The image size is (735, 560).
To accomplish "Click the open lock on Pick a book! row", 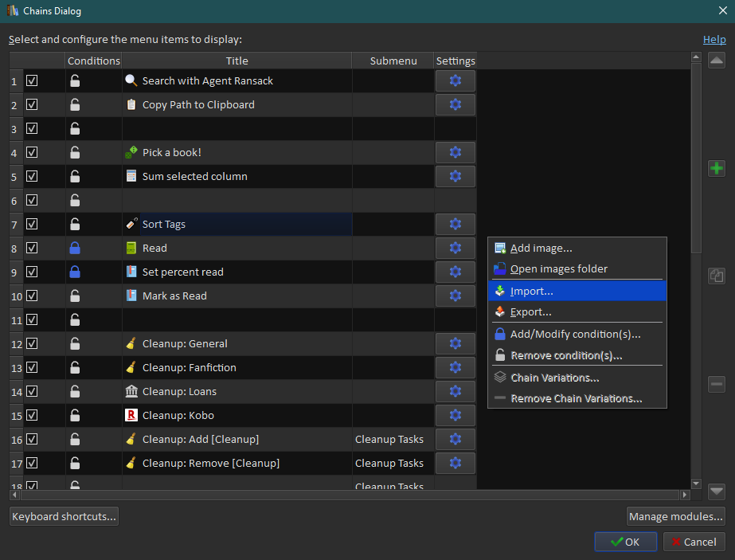I will [75, 153].
